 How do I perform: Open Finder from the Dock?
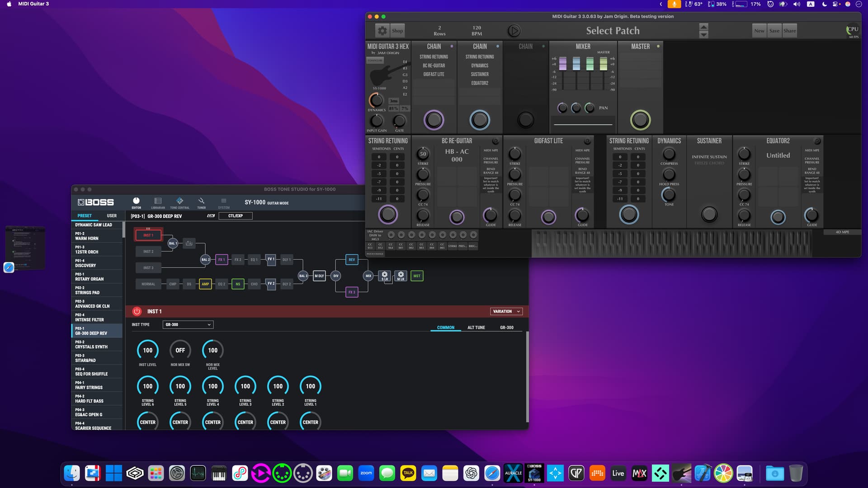72,473
